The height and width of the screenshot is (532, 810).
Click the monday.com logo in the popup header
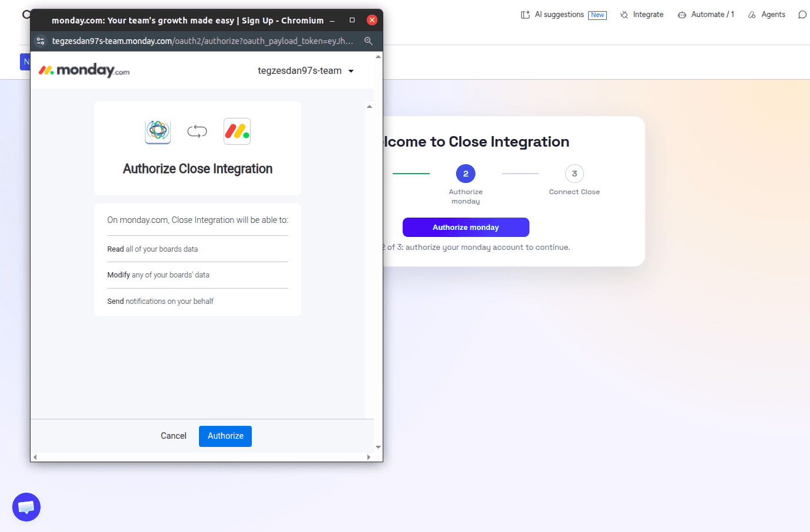(x=84, y=70)
